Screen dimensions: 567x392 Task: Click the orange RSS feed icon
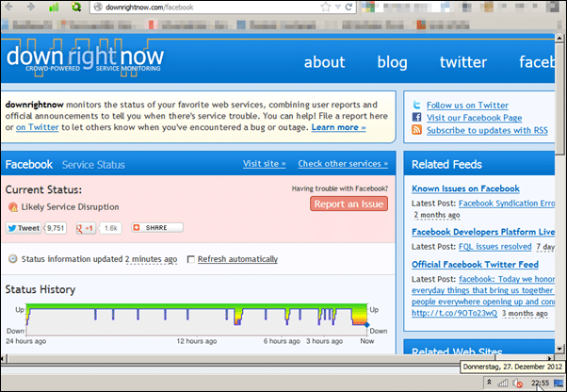[417, 129]
